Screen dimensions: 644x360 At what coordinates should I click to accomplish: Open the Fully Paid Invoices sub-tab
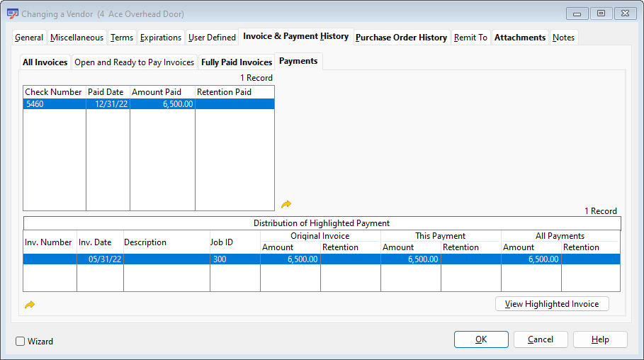pyautogui.click(x=237, y=62)
